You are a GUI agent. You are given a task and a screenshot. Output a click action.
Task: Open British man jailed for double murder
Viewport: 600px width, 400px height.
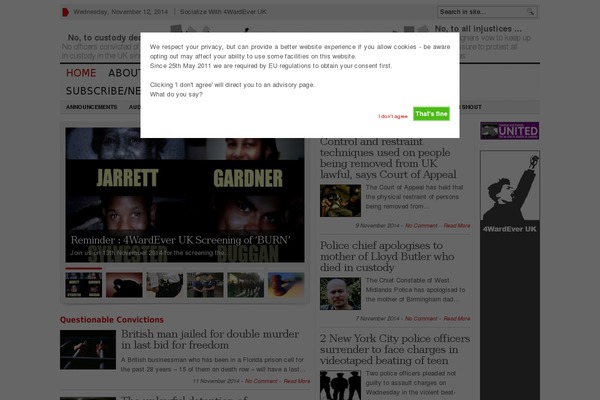[210, 340]
